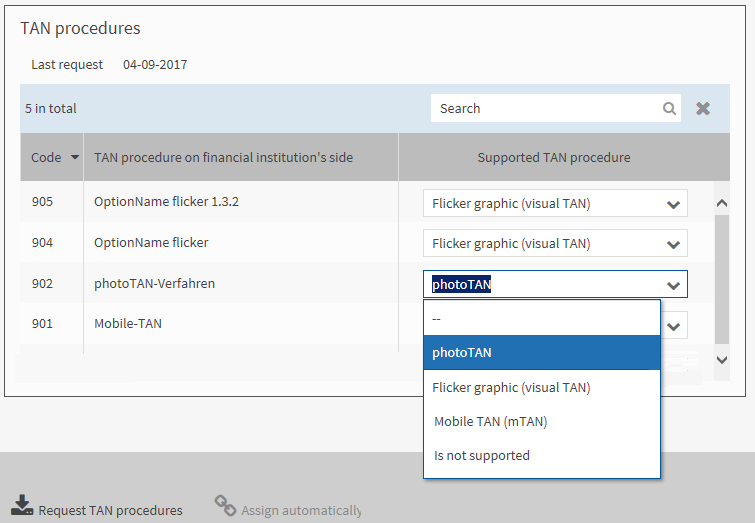The width and height of the screenshot is (755, 523).
Task: Select Mobile TAN (mTAN) option
Action: pyautogui.click(x=541, y=422)
